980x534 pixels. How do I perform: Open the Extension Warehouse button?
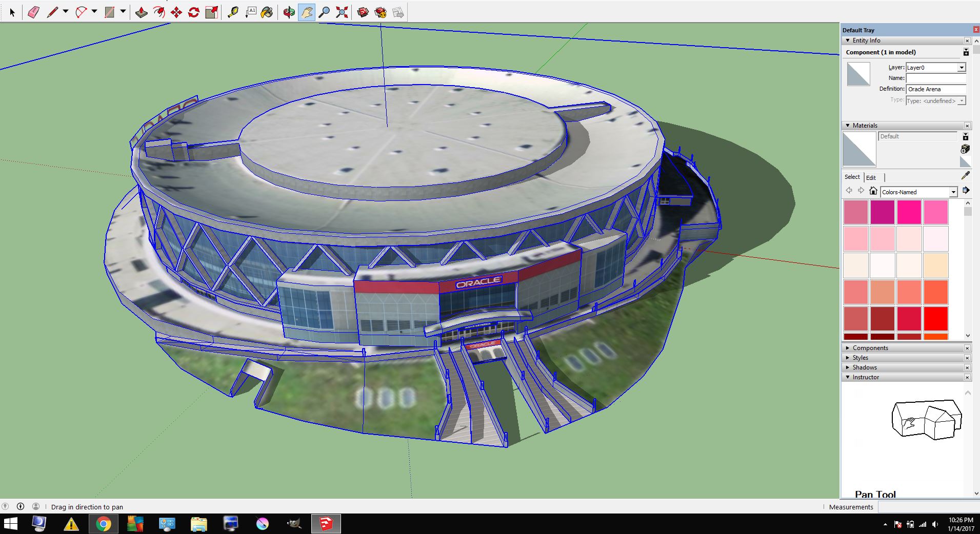(x=381, y=12)
